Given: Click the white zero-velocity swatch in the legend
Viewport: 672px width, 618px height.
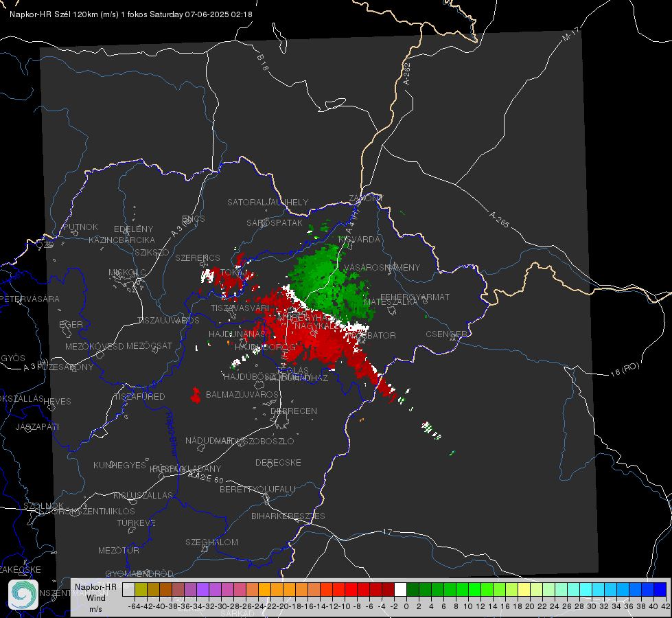Looking at the screenshot, I should point(400,590).
